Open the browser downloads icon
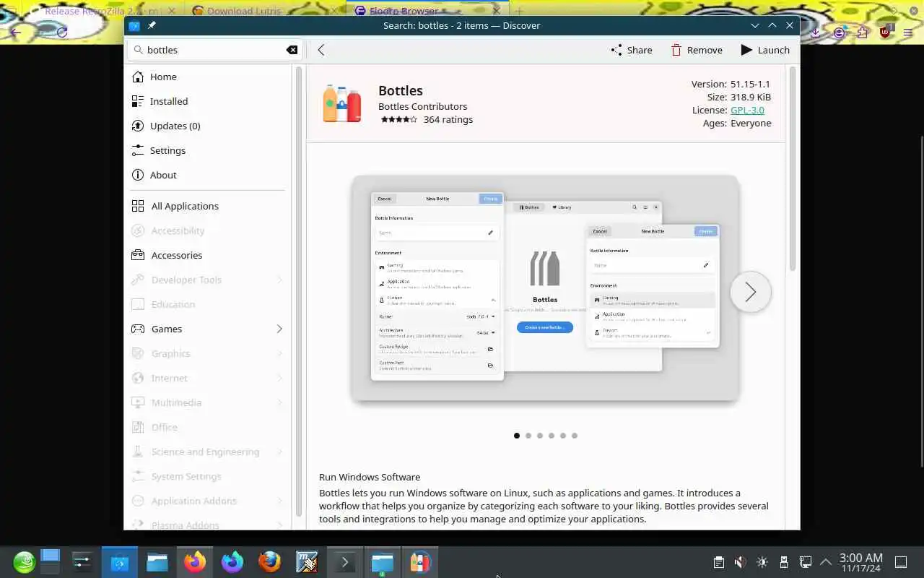Screen dimensions: 924x578 [815, 33]
